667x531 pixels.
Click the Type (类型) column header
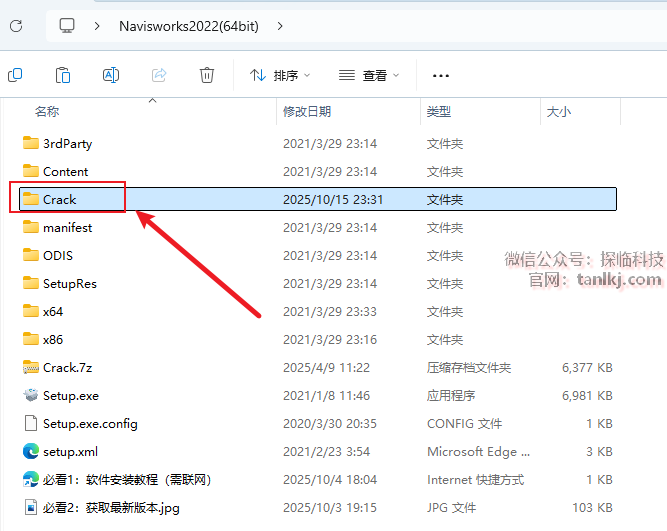[x=439, y=112]
